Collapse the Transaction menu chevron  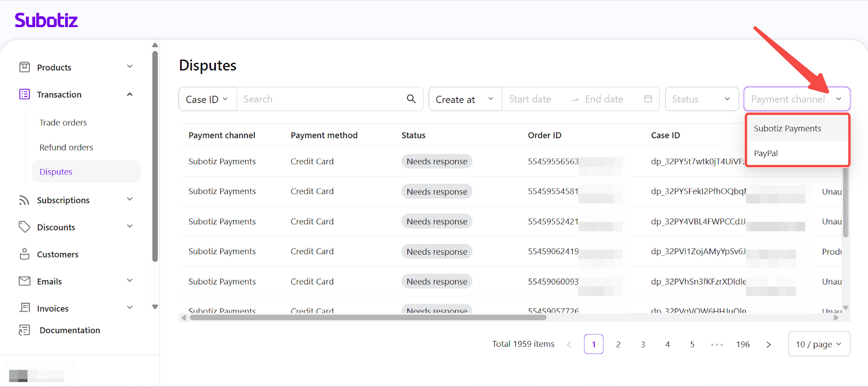click(x=130, y=94)
